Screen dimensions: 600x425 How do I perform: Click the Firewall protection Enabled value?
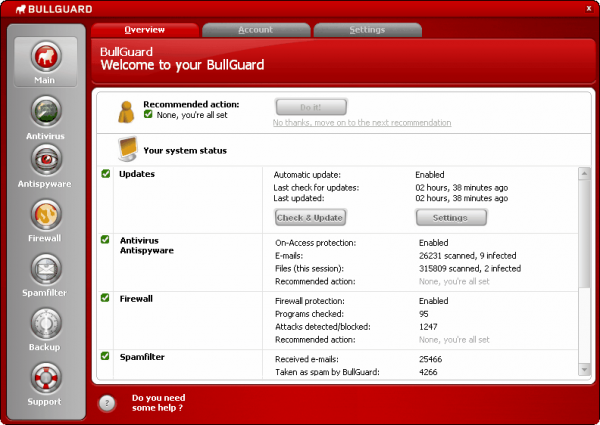click(434, 301)
